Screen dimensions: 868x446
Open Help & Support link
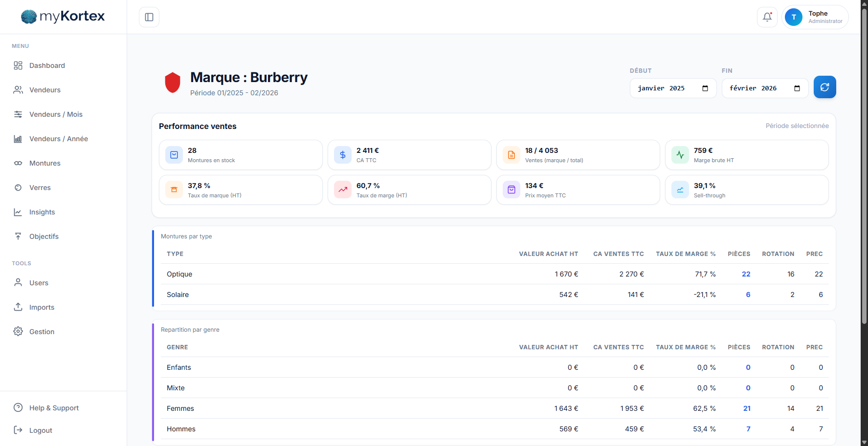[x=54, y=408]
